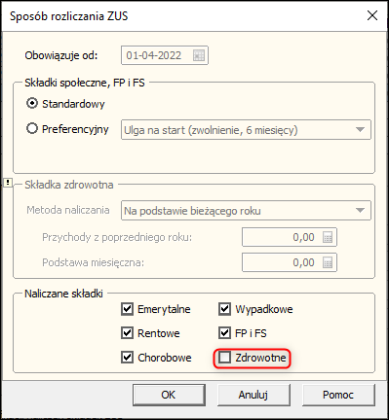The height and width of the screenshot is (420, 389).
Task: Disable the FP i FS checkbox
Action: pos(225,333)
